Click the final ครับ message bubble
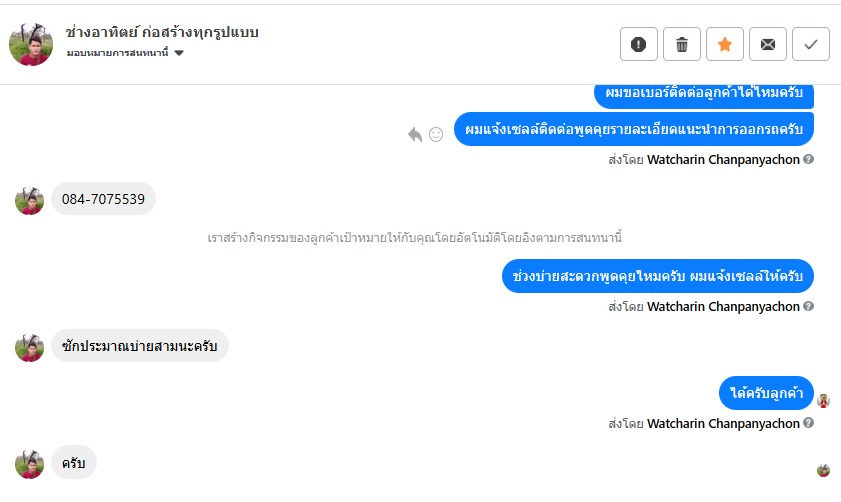 pyautogui.click(x=74, y=462)
